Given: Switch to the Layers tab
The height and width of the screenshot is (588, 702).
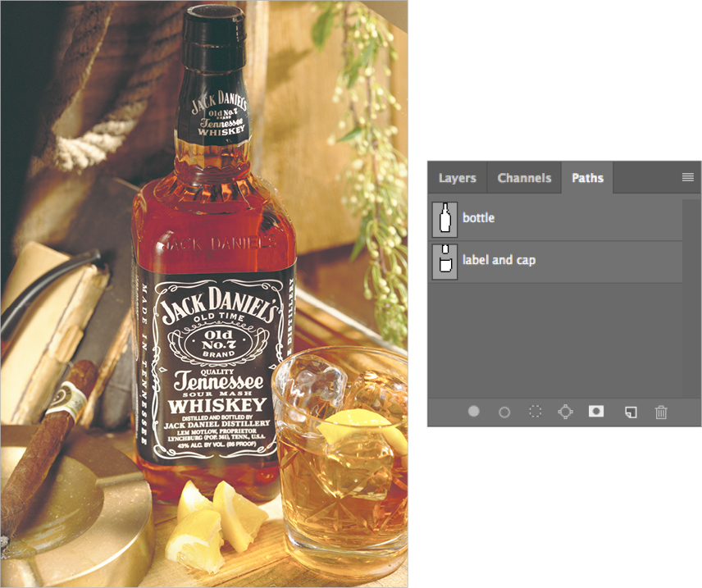Looking at the screenshot, I should point(457,177).
